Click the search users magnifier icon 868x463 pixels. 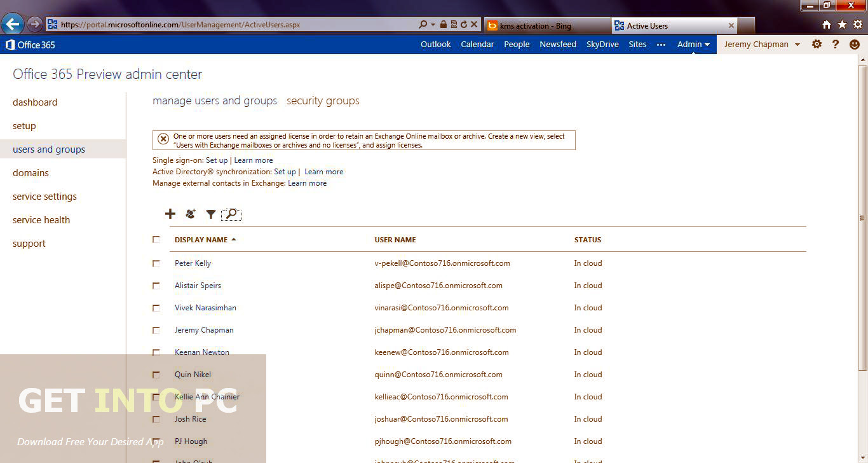231,214
